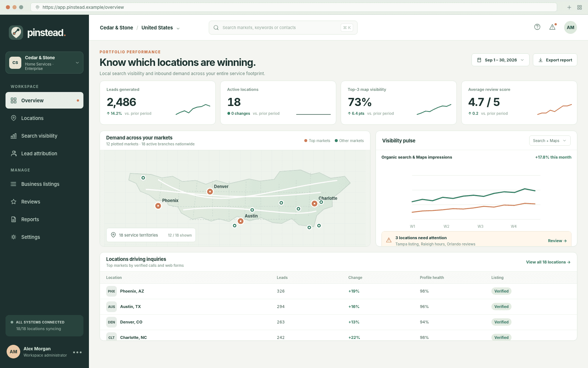This screenshot has height=368, width=588.
Task: Click the browser new tab plus icon
Action: 569,7
